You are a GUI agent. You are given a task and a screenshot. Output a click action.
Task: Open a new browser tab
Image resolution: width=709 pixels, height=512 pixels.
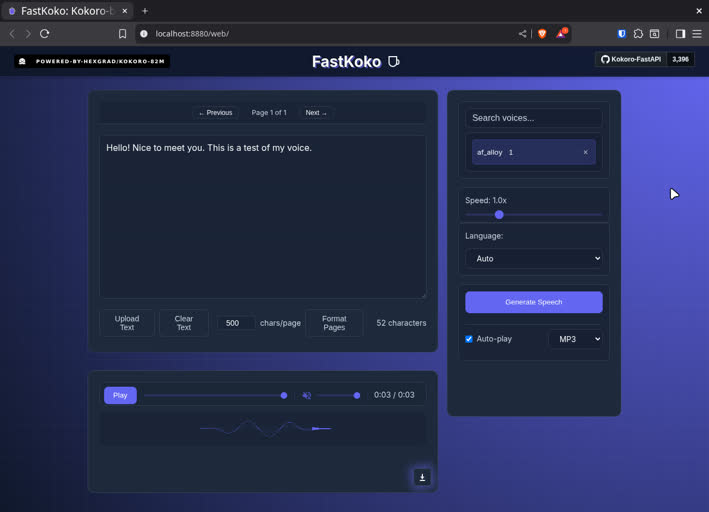click(x=145, y=11)
